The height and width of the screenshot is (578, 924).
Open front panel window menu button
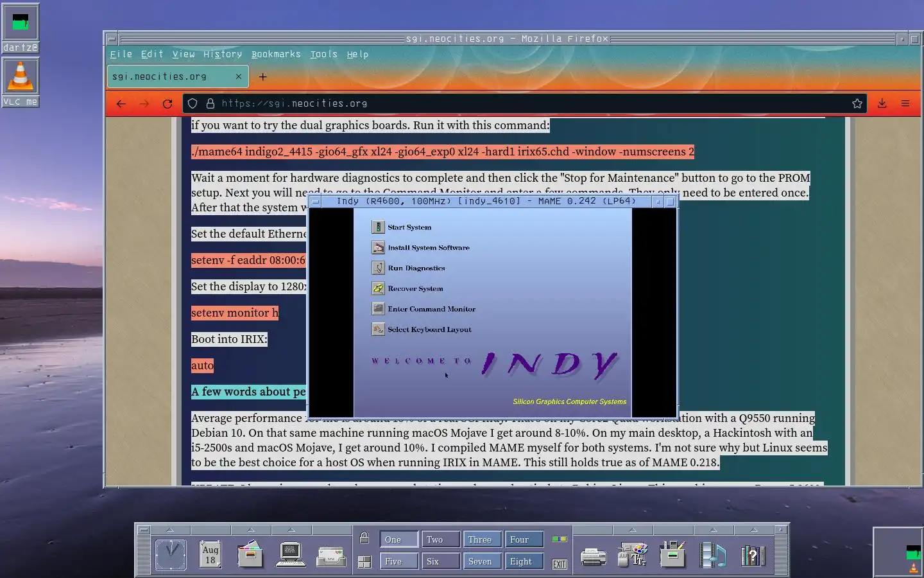coord(144,530)
